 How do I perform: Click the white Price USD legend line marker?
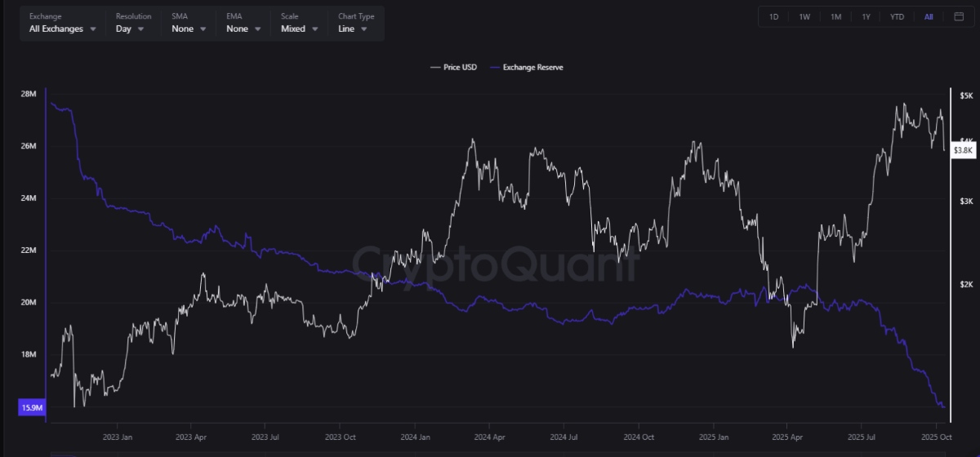(x=435, y=67)
